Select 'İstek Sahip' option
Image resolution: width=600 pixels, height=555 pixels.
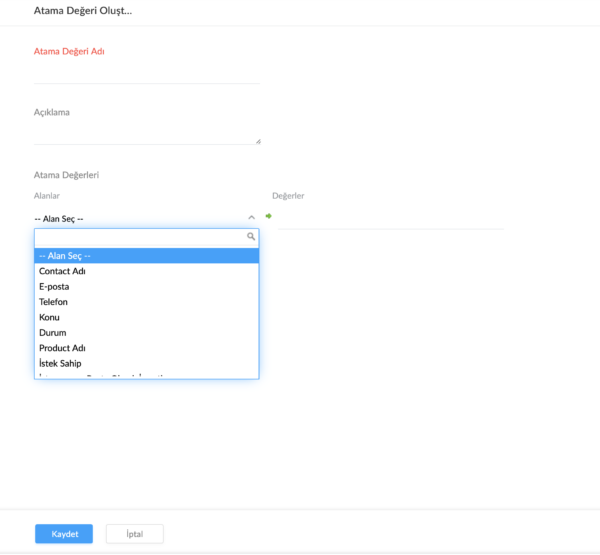pos(146,363)
